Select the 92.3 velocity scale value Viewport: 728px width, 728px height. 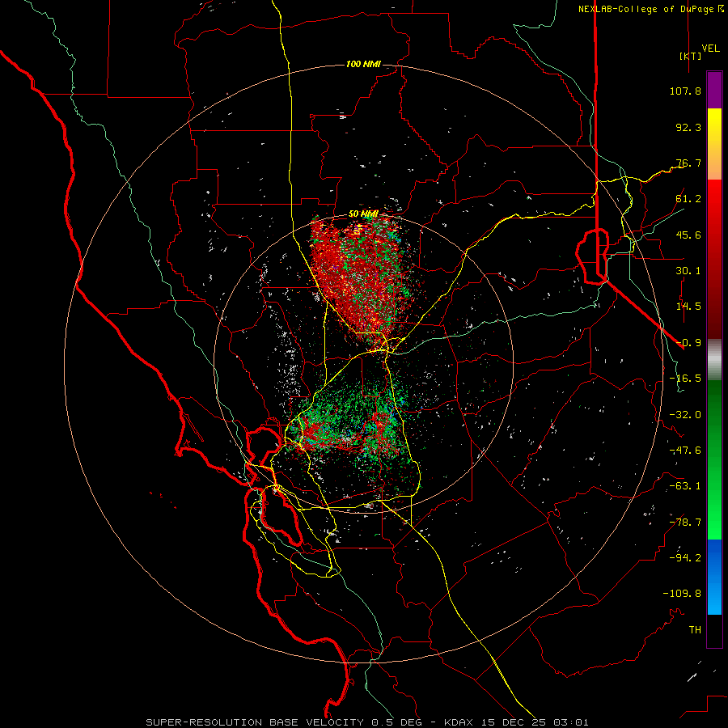[688, 127]
